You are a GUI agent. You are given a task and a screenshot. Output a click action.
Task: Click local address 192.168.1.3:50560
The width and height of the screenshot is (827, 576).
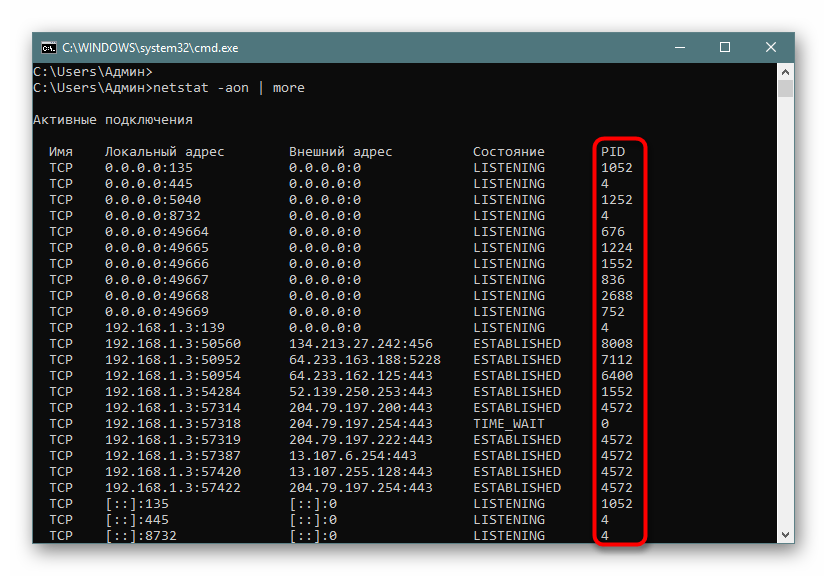pyautogui.click(x=173, y=344)
